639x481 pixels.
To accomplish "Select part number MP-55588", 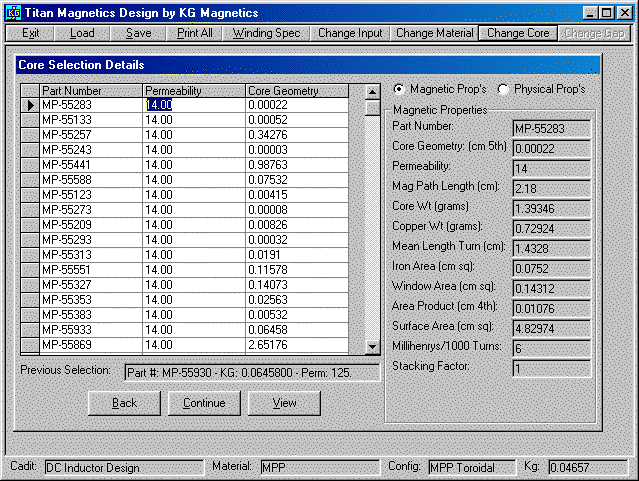I will 91,180.
